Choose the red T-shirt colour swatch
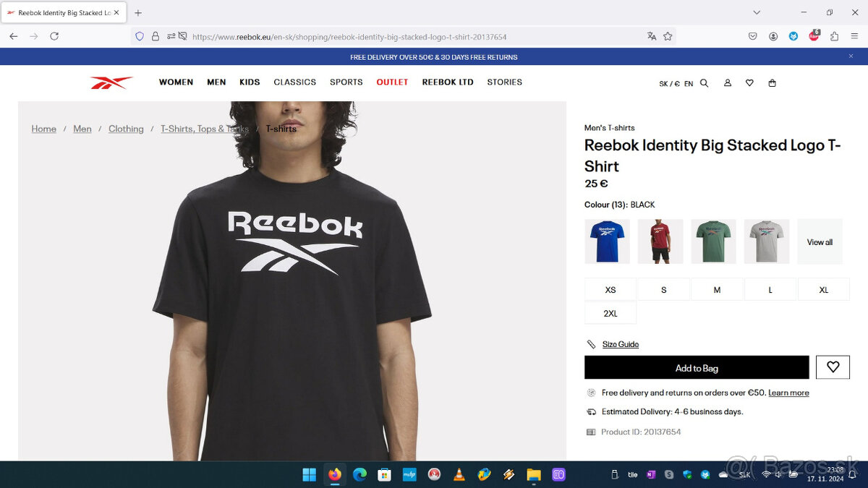This screenshot has width=868, height=488. pos(660,241)
